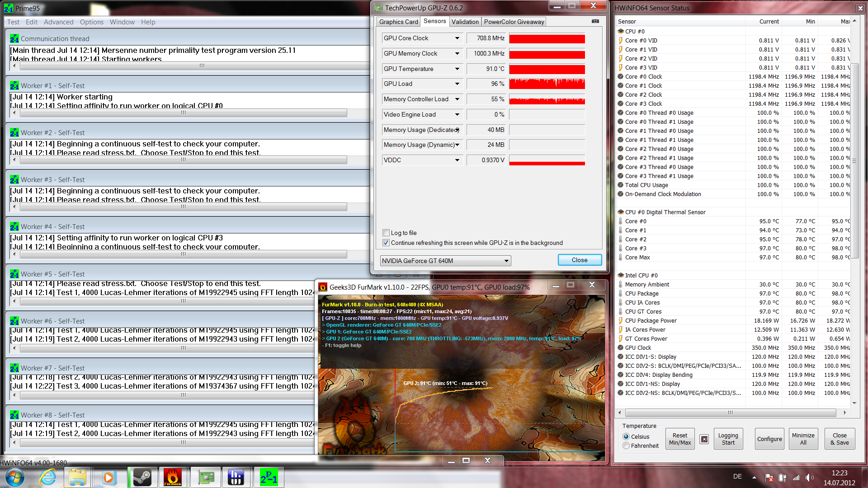Uncheck continue refreshing in background option

386,243
